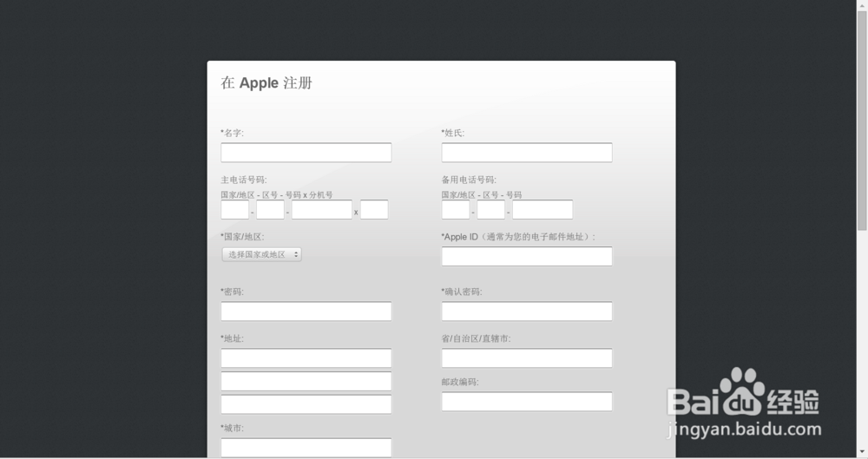Screen dimensions: 868x459
Task: Click the 省/自治区/直辖市 input field
Action: coord(527,358)
